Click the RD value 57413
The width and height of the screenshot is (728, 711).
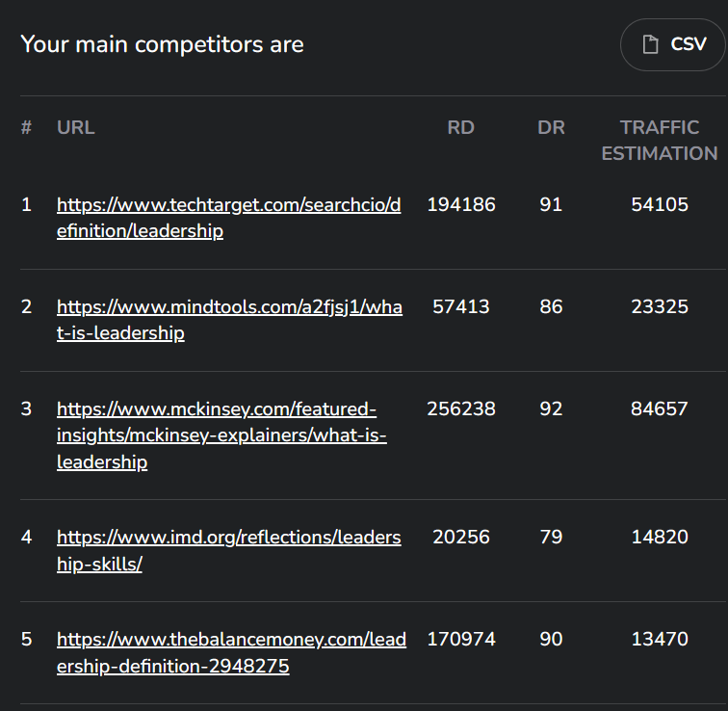[461, 307]
